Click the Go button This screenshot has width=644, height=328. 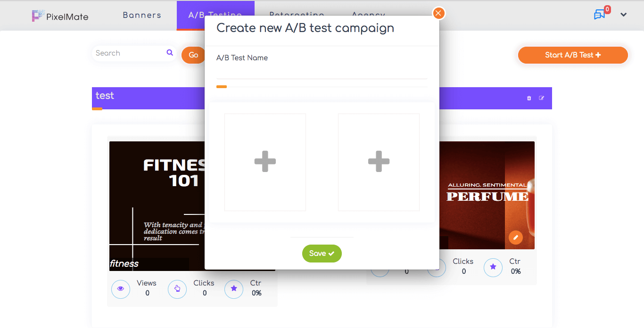tap(194, 55)
